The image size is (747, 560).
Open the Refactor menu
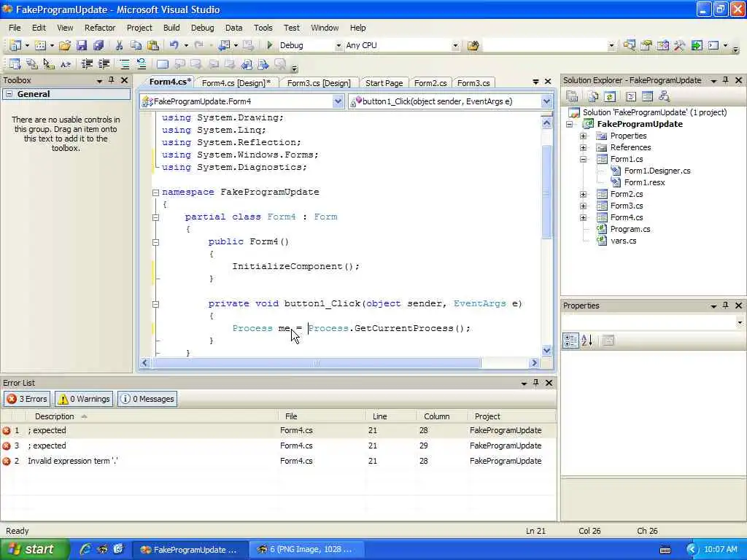100,28
